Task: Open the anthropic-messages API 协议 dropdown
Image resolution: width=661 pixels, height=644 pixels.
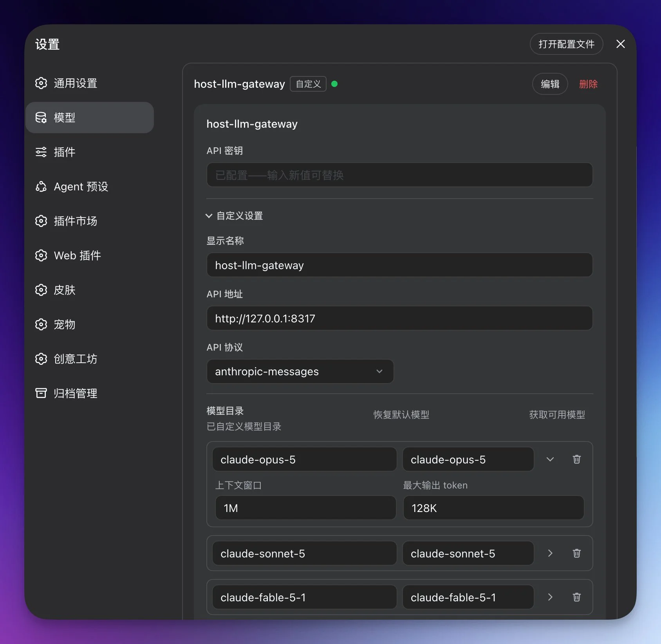Action: click(300, 371)
